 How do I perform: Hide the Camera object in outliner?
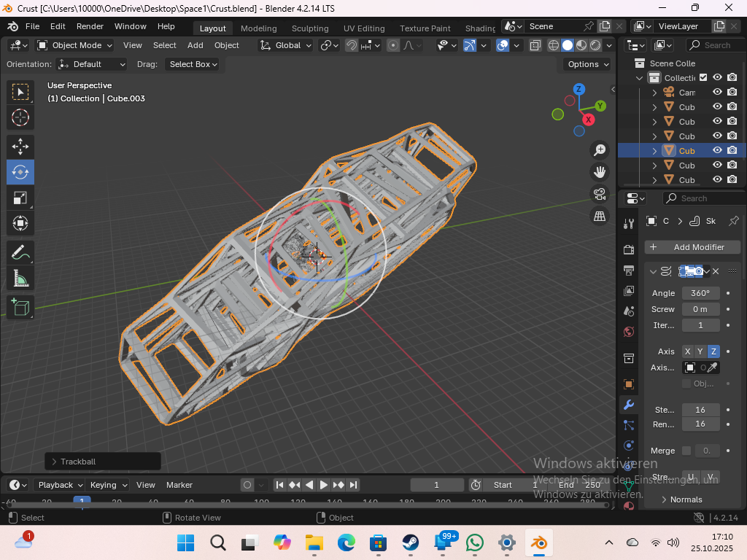pyautogui.click(x=717, y=93)
